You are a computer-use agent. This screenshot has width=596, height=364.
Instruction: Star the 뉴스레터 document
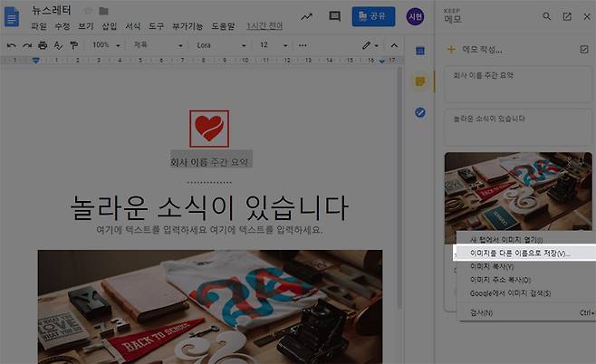88,11
